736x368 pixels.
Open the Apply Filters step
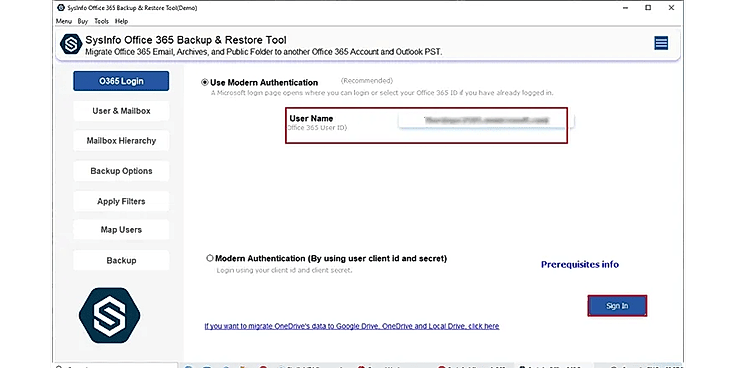(x=121, y=201)
